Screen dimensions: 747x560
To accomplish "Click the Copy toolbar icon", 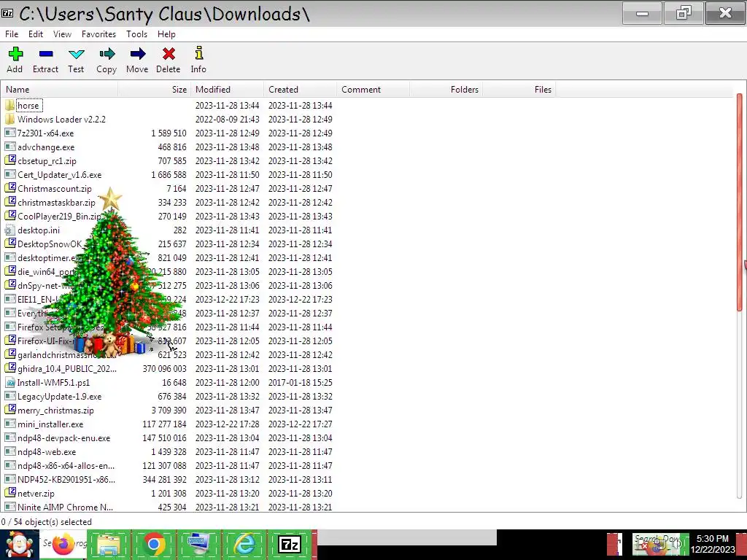I will (107, 54).
